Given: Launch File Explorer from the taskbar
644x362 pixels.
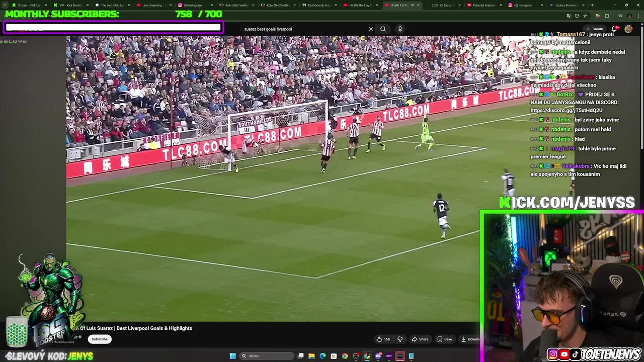Looking at the screenshot, I should [311, 356].
